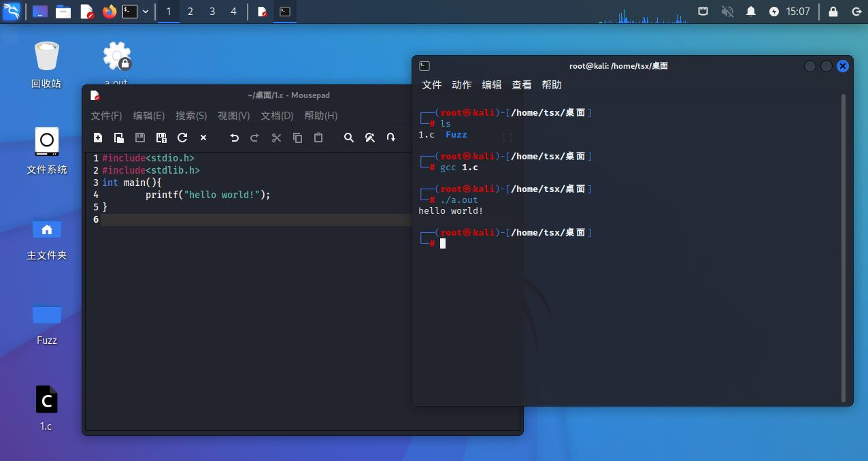Viewport: 868px width, 461px height.
Task: Open the network connection tray icon
Action: pos(703,12)
